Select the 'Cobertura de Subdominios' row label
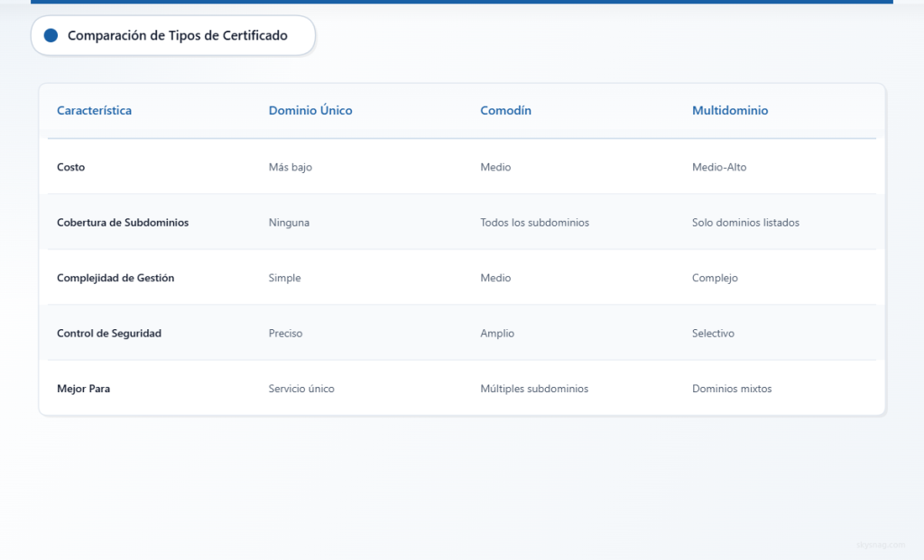Image resolution: width=924 pixels, height=560 pixels. (123, 222)
